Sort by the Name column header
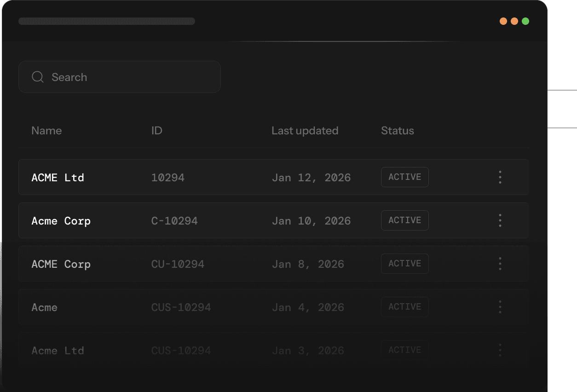The height and width of the screenshot is (392, 577). tap(46, 131)
